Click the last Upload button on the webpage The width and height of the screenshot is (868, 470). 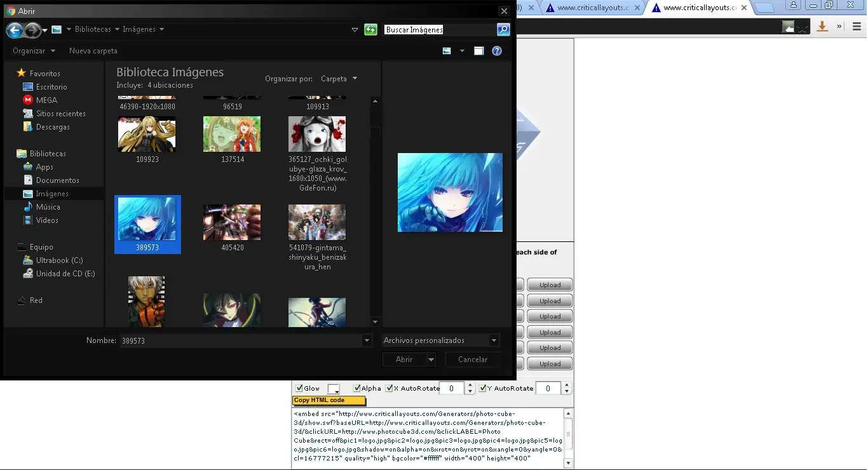click(x=550, y=364)
